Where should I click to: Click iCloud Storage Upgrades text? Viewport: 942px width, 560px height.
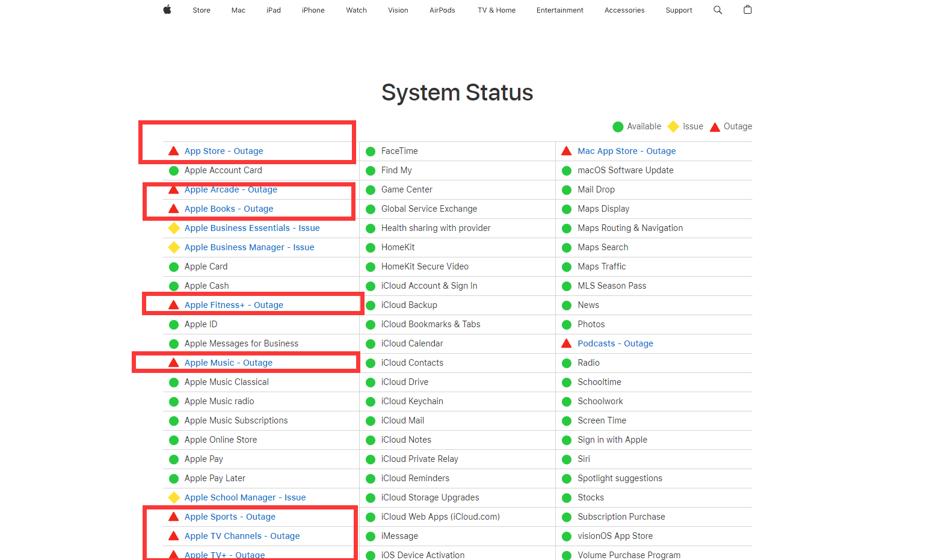coord(430,497)
